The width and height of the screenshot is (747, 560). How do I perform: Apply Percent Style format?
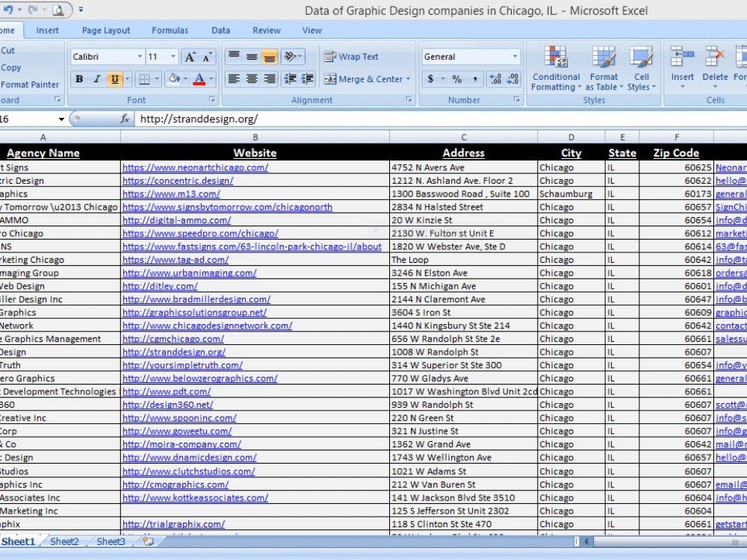pos(457,79)
